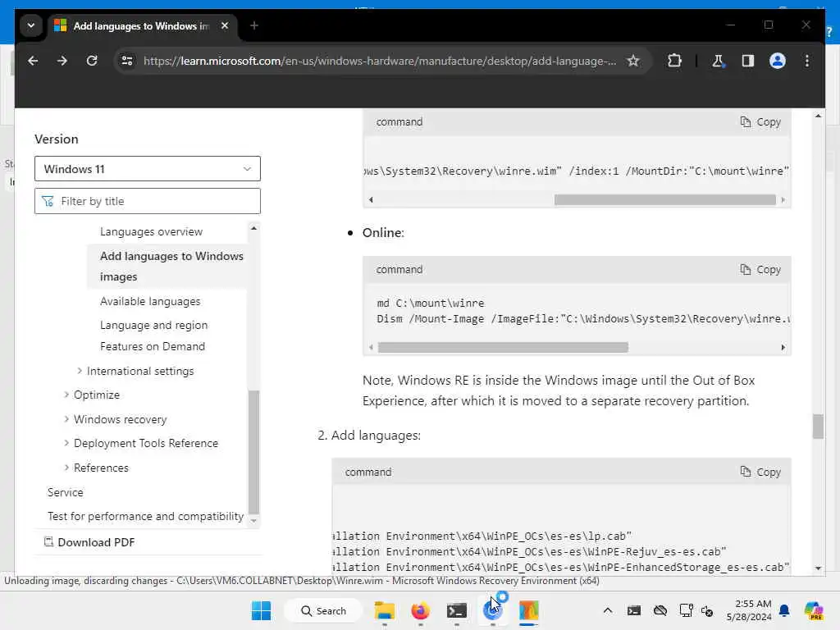The height and width of the screenshot is (630, 840).
Task: Copy the Add languages command block
Action: point(760,472)
